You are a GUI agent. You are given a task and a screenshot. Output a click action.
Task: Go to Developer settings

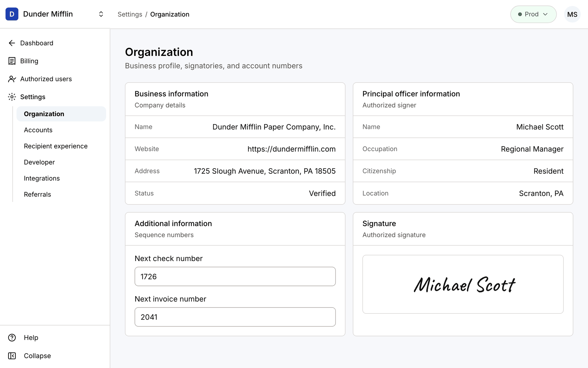click(39, 162)
